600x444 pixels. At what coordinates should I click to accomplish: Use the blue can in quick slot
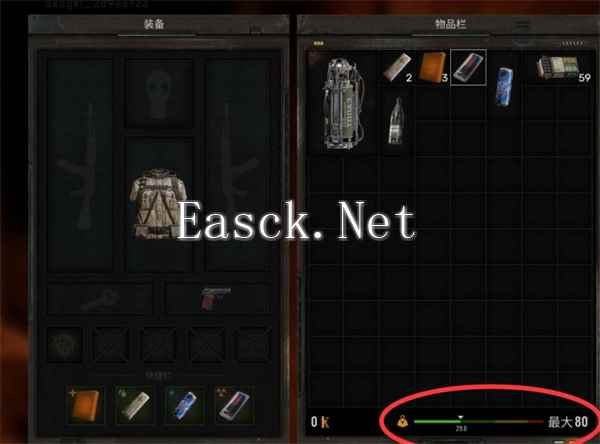point(184,405)
